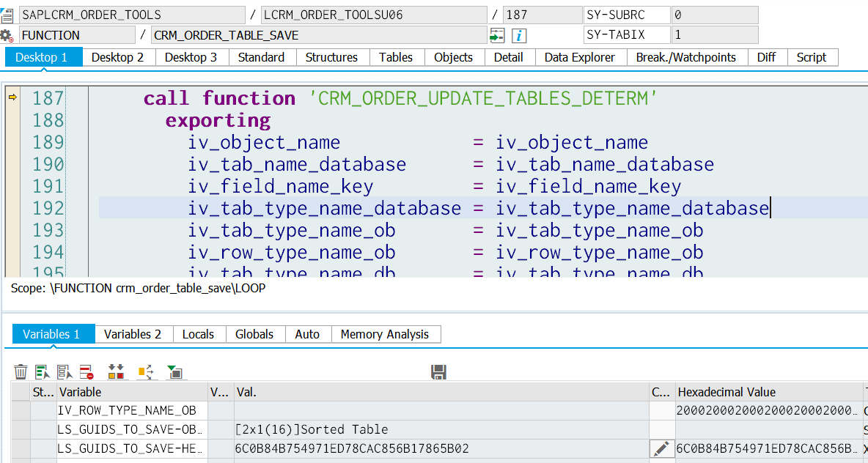Click the green funnel over box icon

click(x=175, y=371)
